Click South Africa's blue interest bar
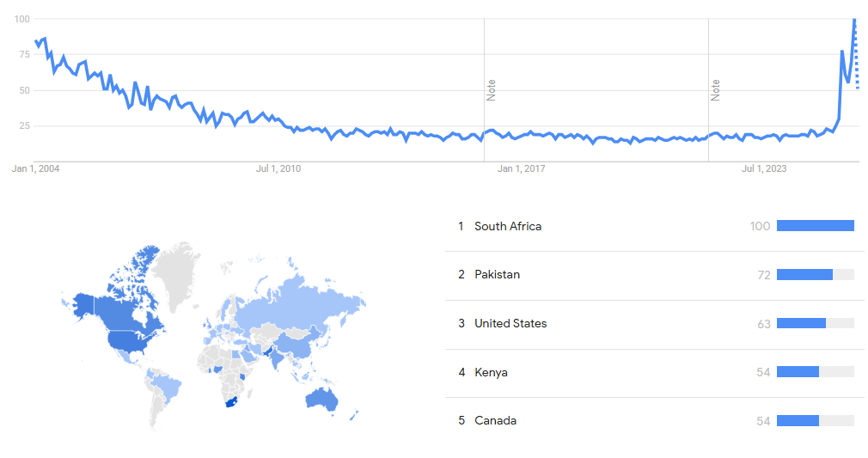This screenshot has width=868, height=458. point(815,226)
